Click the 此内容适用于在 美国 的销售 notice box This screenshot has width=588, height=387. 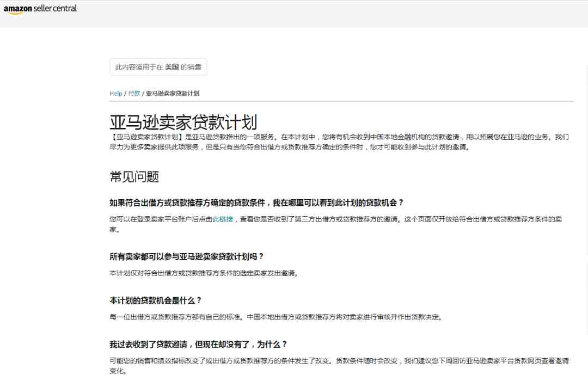pyautogui.click(x=158, y=67)
